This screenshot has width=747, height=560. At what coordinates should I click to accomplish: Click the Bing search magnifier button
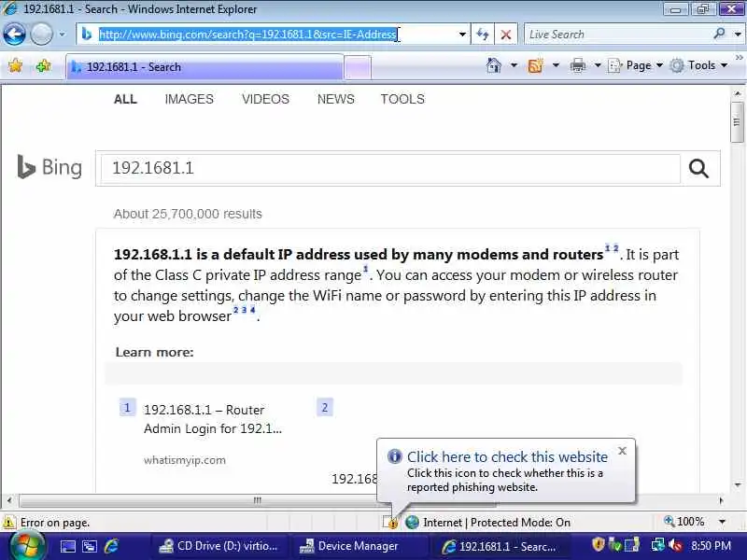point(698,168)
